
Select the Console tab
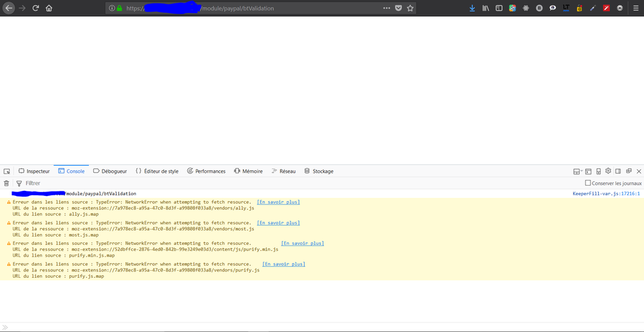tap(71, 171)
